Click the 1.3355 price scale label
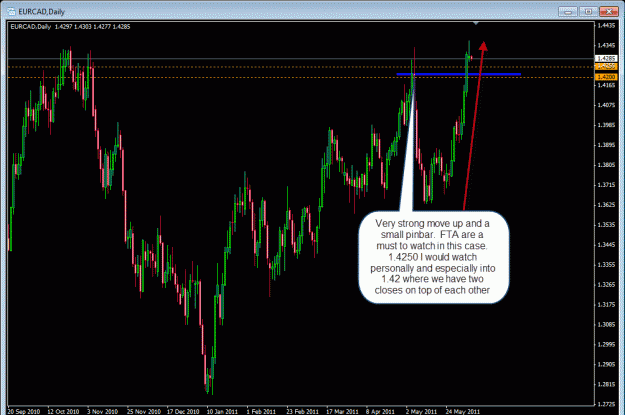Viewport: 625px width, 415px height. [x=606, y=264]
